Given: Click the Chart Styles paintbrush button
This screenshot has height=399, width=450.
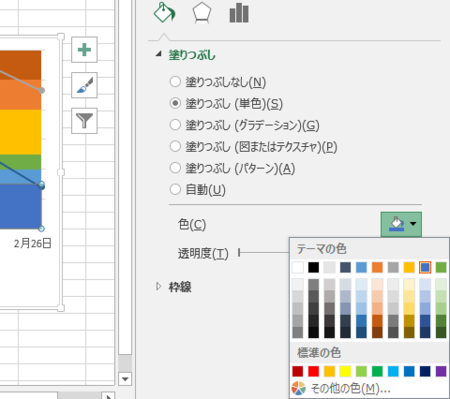Looking at the screenshot, I should [84, 85].
